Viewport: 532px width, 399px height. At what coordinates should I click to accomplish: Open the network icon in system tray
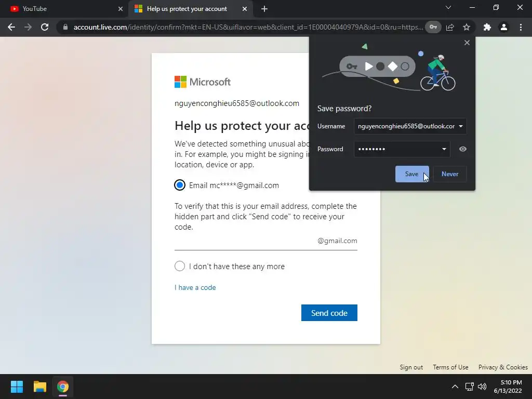coord(469,387)
